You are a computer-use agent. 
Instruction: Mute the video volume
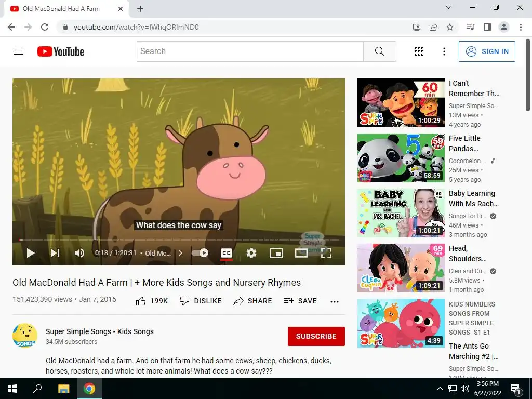(79, 253)
